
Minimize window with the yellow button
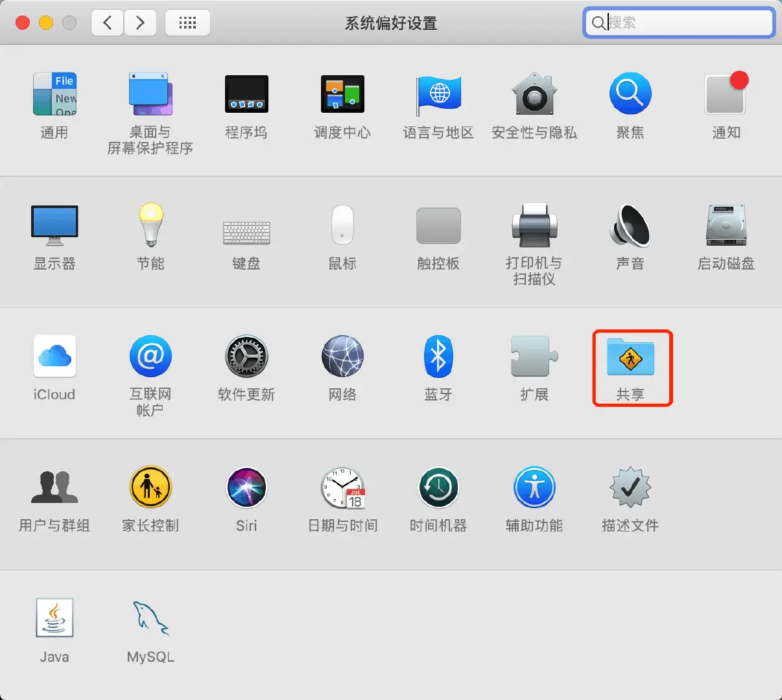(46, 23)
